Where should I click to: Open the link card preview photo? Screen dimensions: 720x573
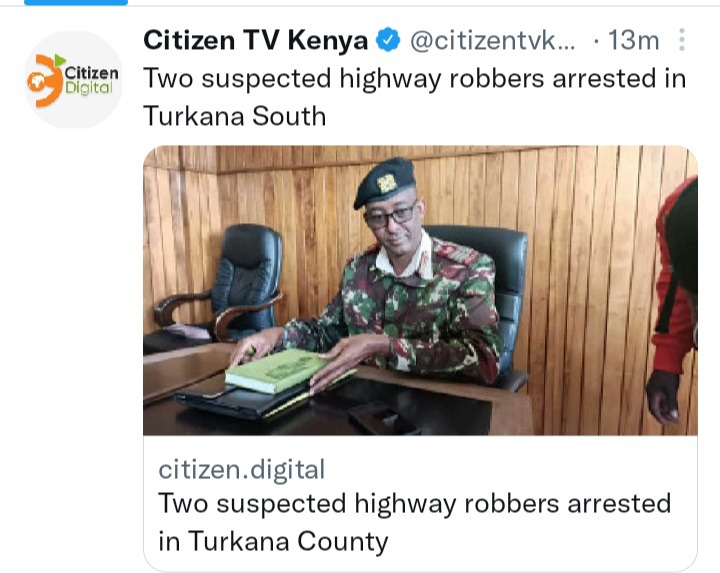coord(420,290)
